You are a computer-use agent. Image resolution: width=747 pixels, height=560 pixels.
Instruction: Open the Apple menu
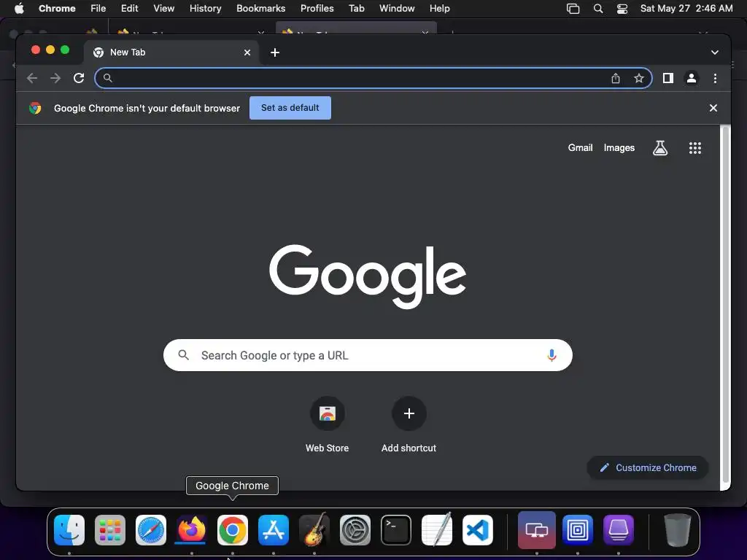pyautogui.click(x=19, y=8)
